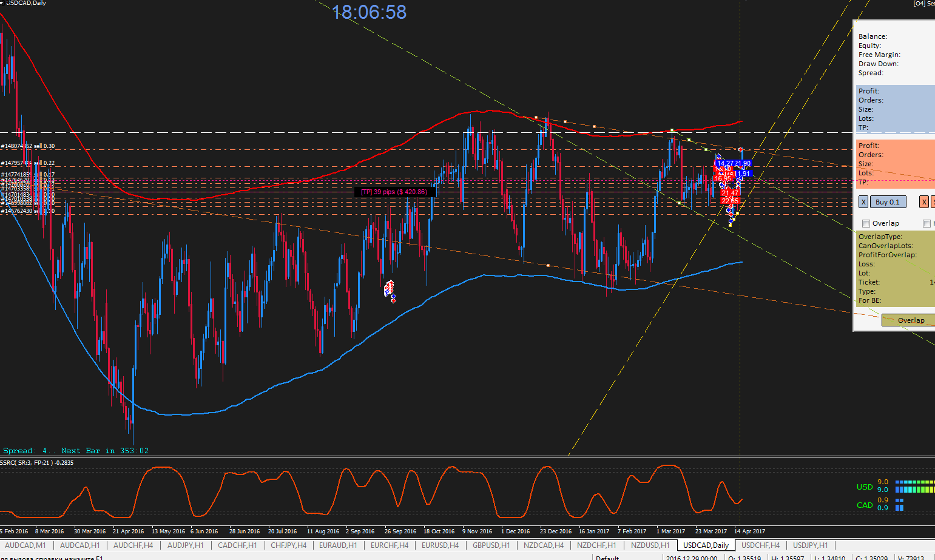The height and width of the screenshot is (560, 935).
Task: Click the Draw Down: label
Action: tap(878, 64)
